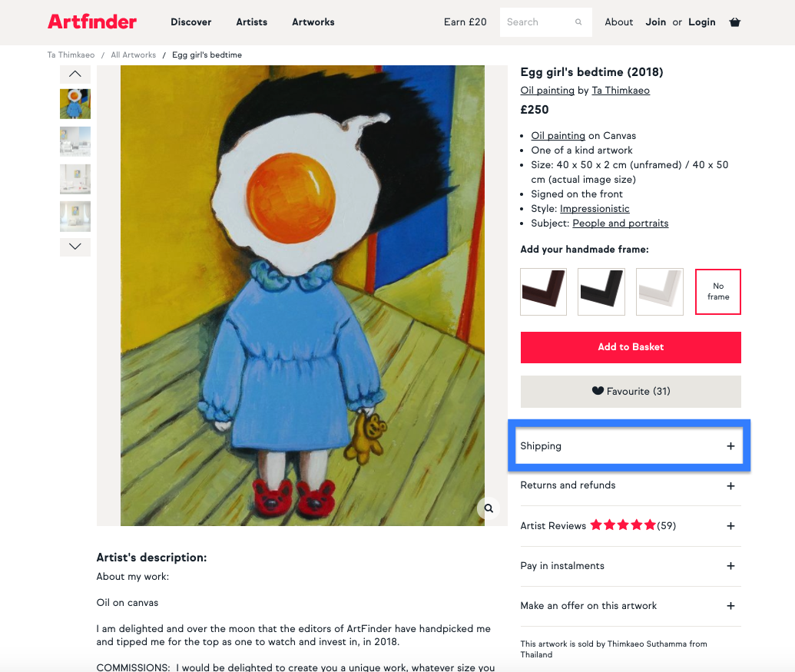Viewport: 795px width, 672px height.
Task: Open the shopping basket icon
Action: point(734,22)
